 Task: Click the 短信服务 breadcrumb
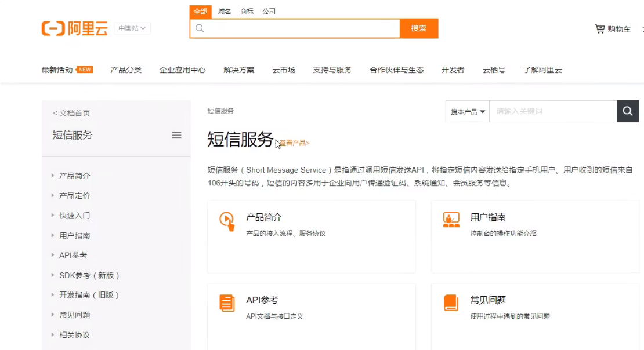click(x=220, y=111)
